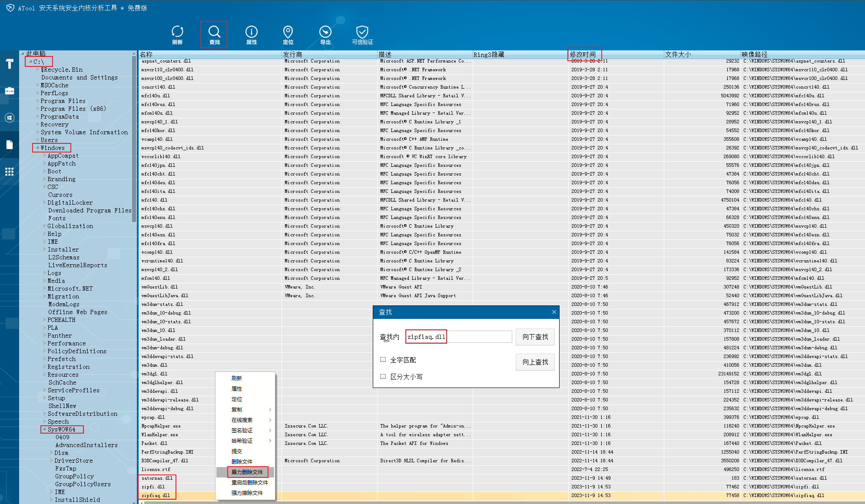Enable case sensitive (区分大小写) checkbox
Viewport: 865px width, 504px height.
click(383, 377)
